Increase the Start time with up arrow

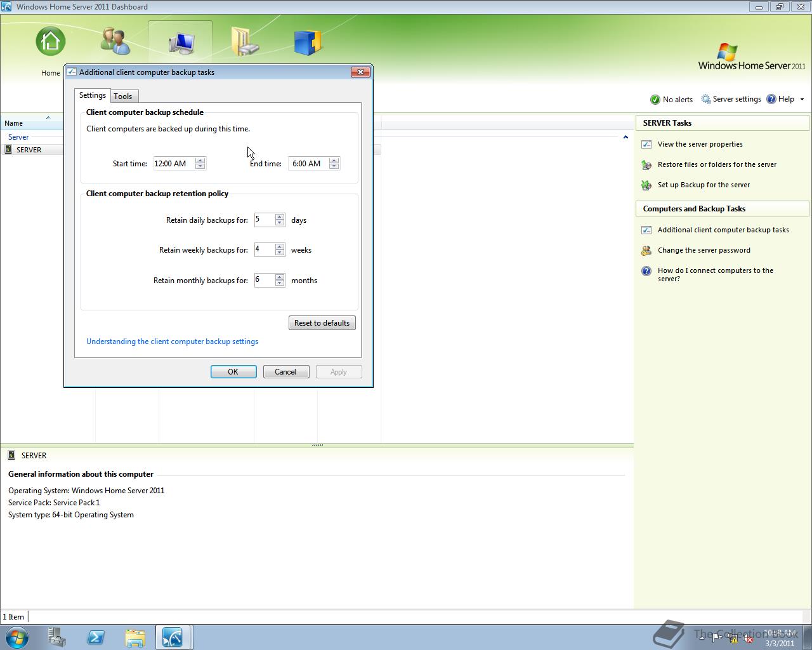click(x=200, y=161)
